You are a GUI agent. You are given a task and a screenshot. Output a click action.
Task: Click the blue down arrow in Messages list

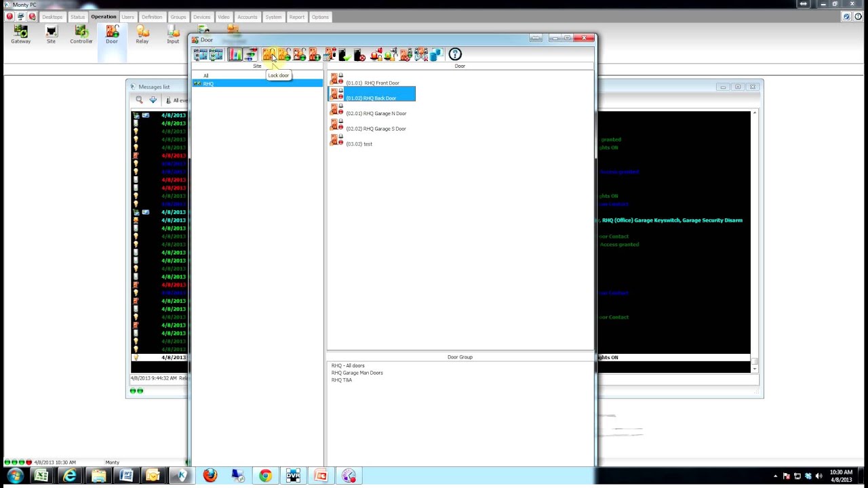coord(153,100)
